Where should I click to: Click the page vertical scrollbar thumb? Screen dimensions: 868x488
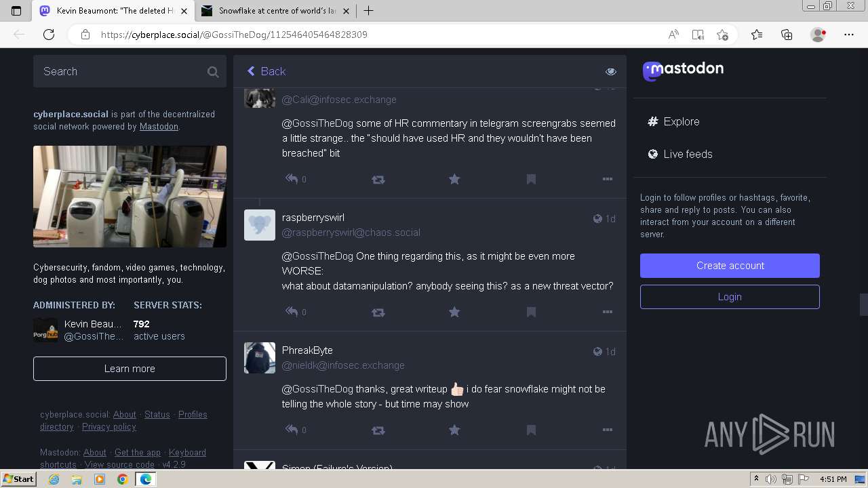pyautogui.click(x=863, y=305)
